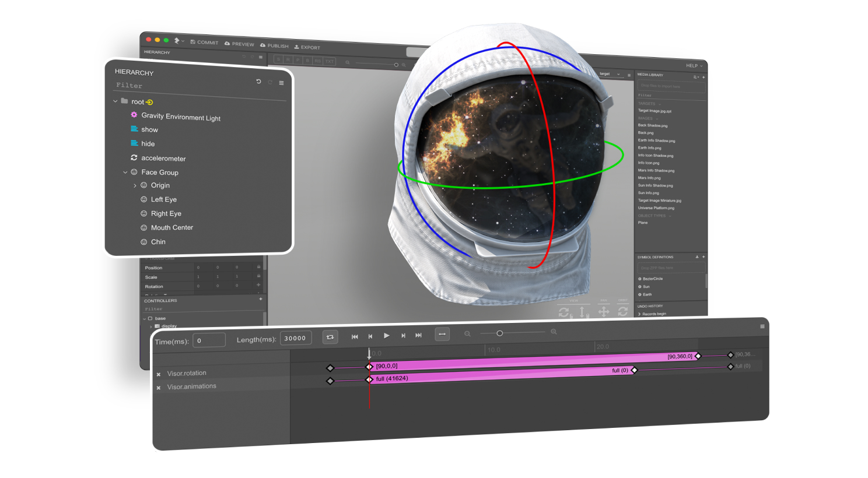868x478 pixels.
Task: Click the zoom-in magnifier icon in timeline
Action: pyautogui.click(x=554, y=331)
